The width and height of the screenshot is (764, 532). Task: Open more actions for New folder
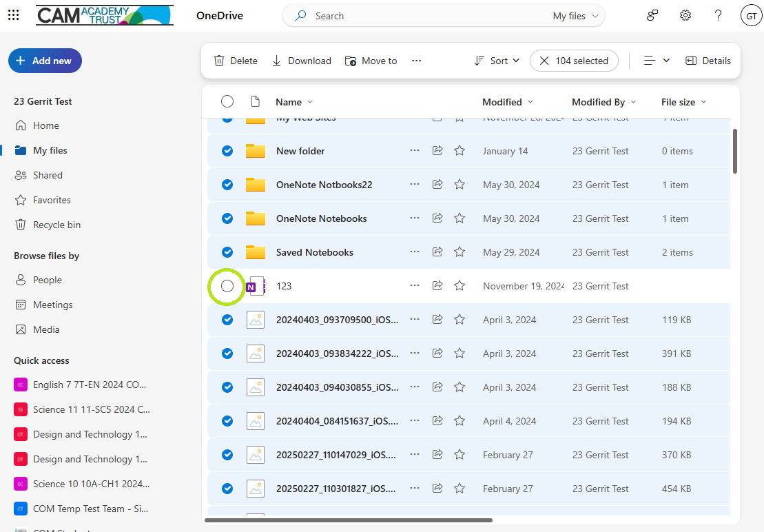pos(415,150)
